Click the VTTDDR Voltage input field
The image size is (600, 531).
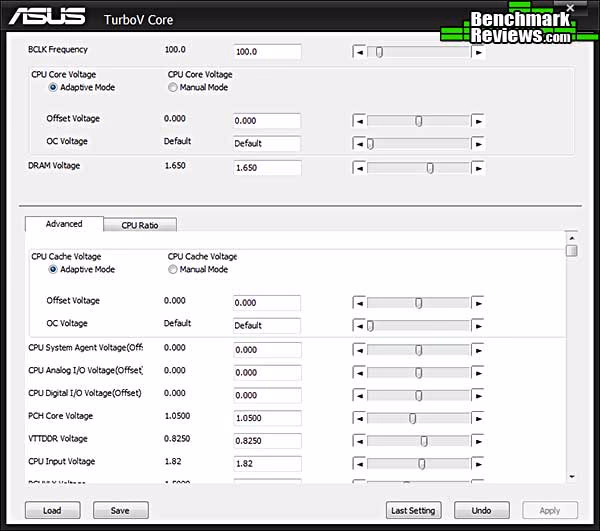pos(267,441)
